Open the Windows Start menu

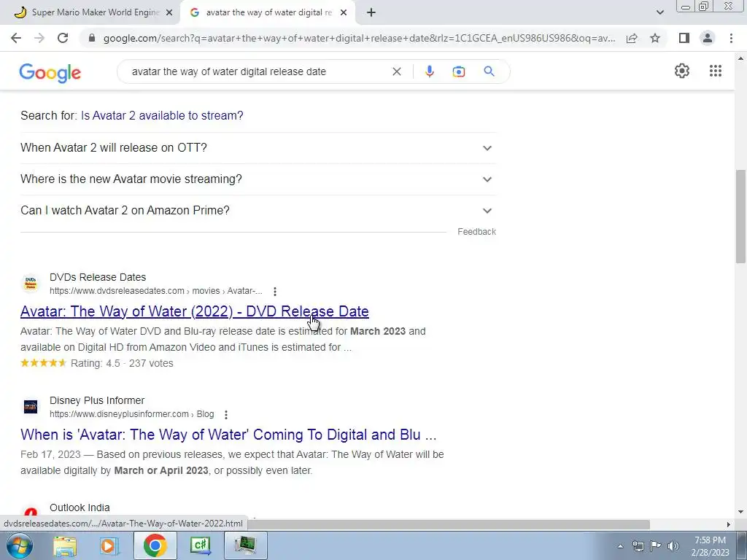[20, 545]
